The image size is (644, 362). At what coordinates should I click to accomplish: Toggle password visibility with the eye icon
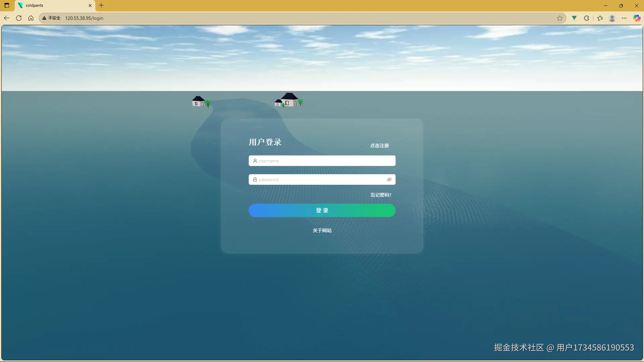[x=389, y=179]
